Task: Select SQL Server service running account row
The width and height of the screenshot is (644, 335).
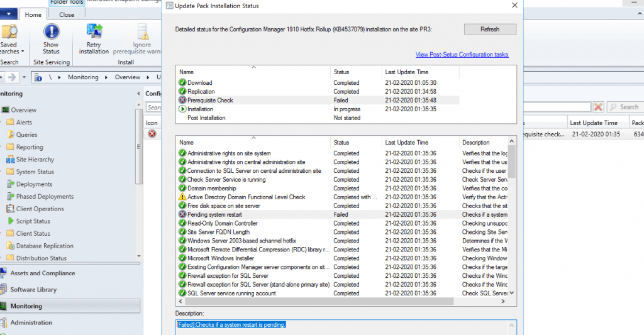Action: pos(343,293)
